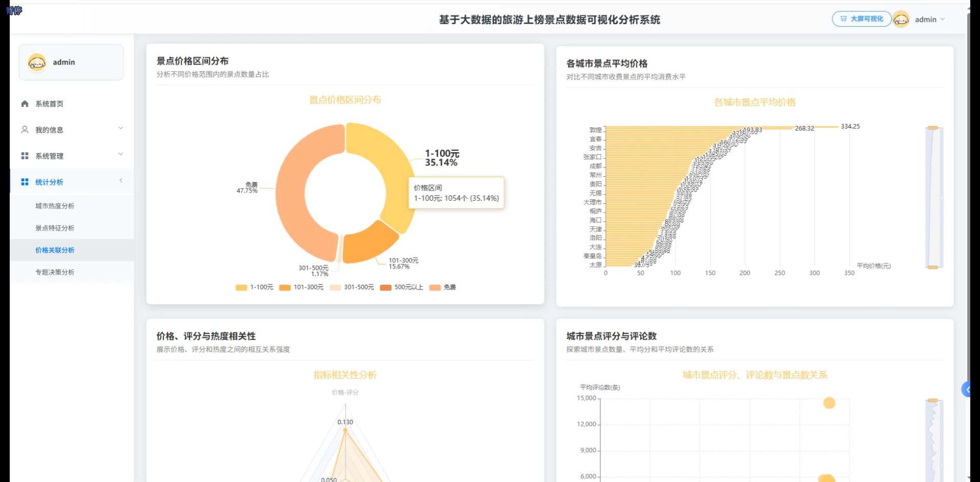Viewport: 980px width, 482px height.
Task: Click the 大理市 city axis label
Action: 593,202
